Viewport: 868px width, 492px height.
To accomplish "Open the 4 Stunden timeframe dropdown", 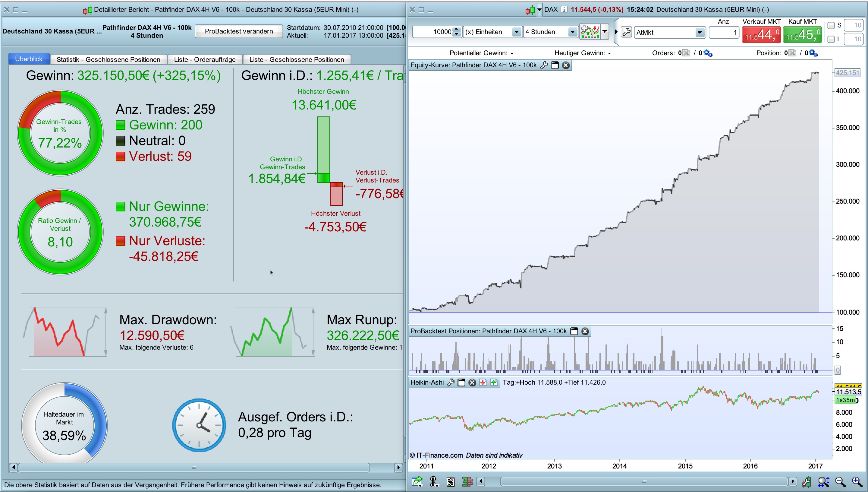I will tap(572, 32).
